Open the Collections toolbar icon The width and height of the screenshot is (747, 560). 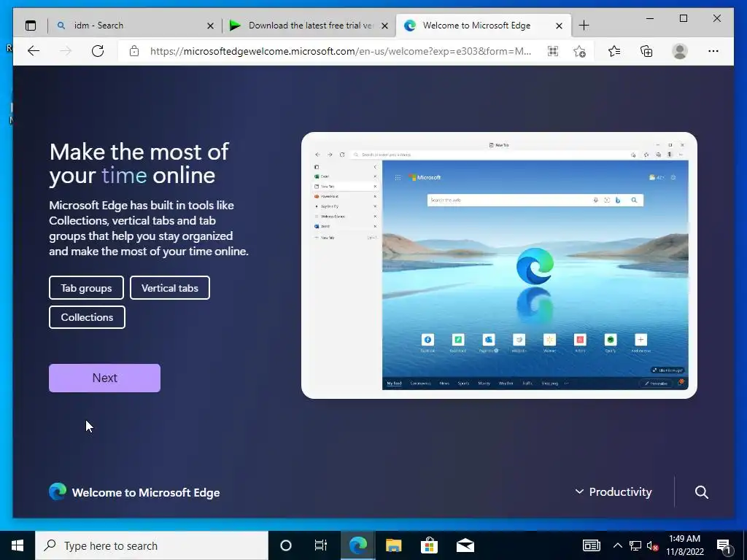[x=646, y=51]
